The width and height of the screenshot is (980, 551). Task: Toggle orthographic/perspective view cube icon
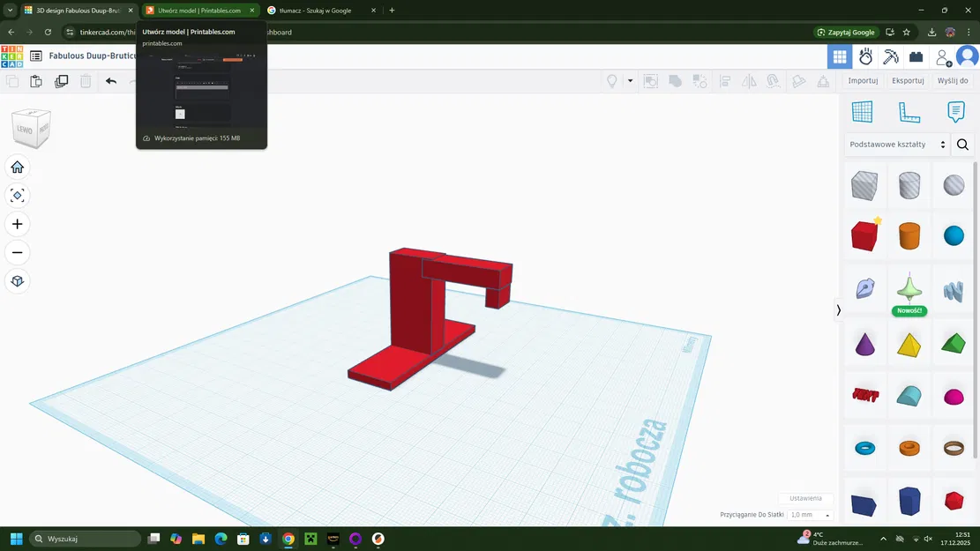coord(18,281)
